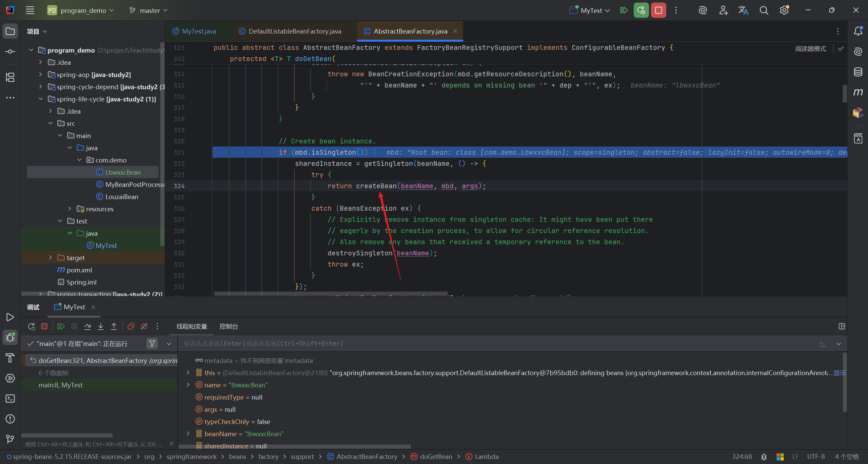Click the Rerun MyTest debug icon

click(31, 326)
